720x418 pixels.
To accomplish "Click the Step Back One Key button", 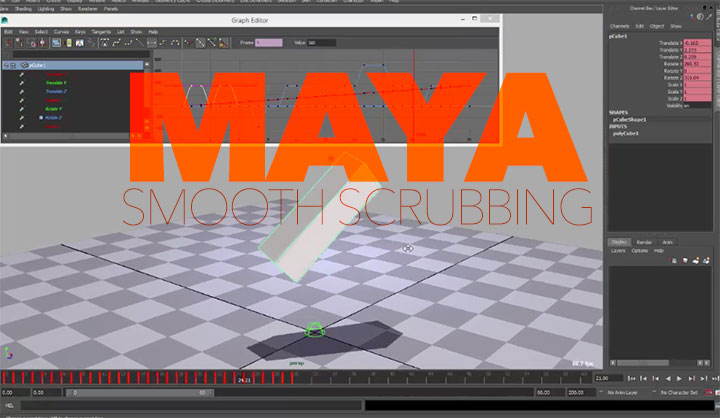I will (655, 378).
